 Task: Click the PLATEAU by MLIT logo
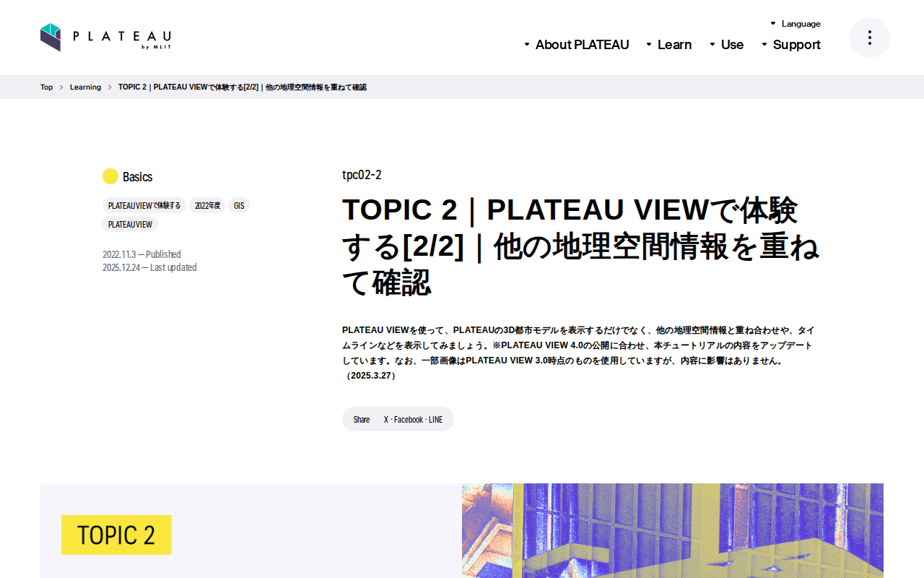[x=105, y=38]
